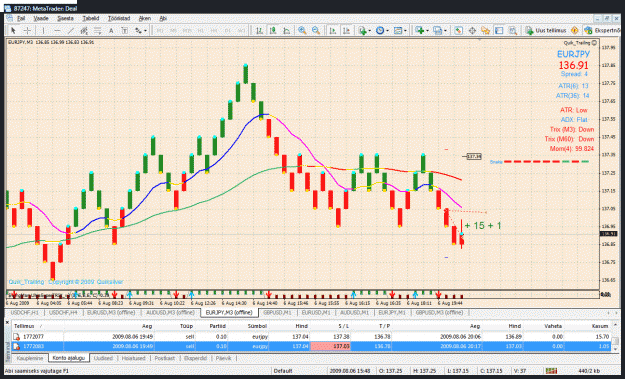
Task: Switch to USDCHF,H1 chart tab
Action: pos(25,312)
